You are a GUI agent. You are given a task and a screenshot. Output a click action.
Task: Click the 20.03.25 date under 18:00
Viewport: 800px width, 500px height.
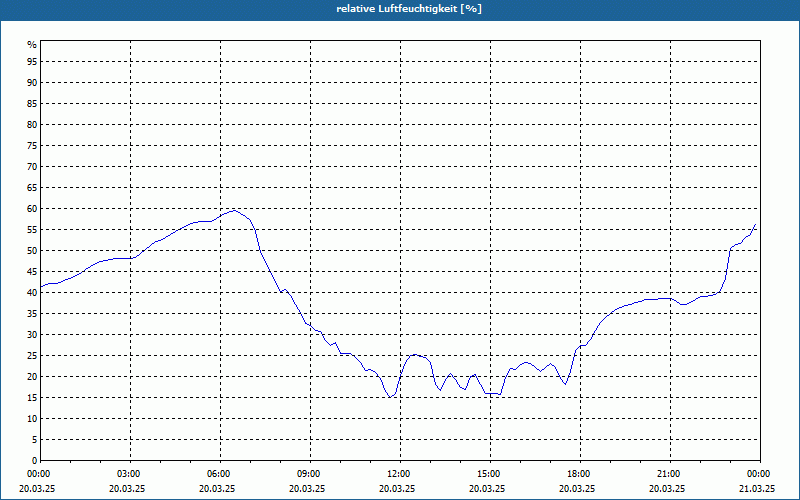577,488
